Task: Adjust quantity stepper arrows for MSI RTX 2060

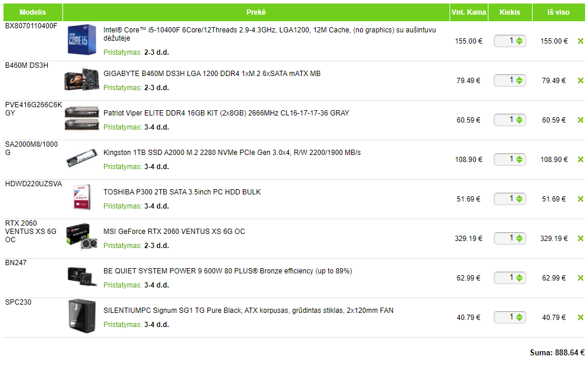Action: pyautogui.click(x=520, y=239)
